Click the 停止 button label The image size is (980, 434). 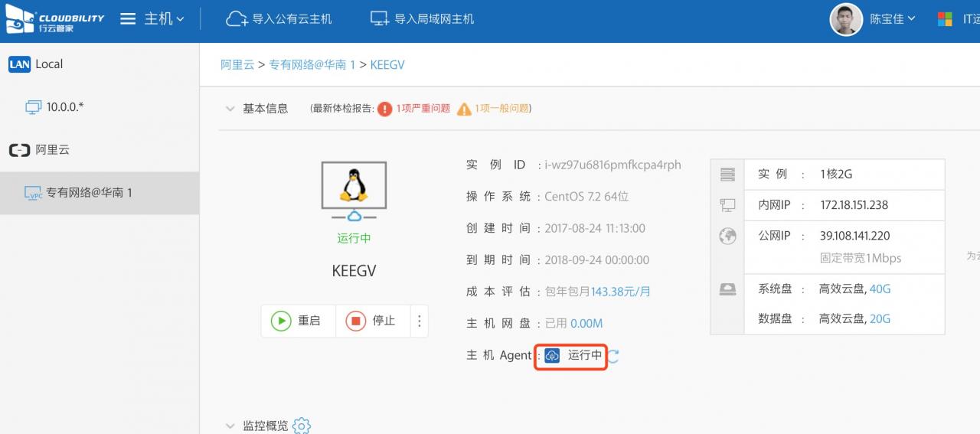point(384,321)
